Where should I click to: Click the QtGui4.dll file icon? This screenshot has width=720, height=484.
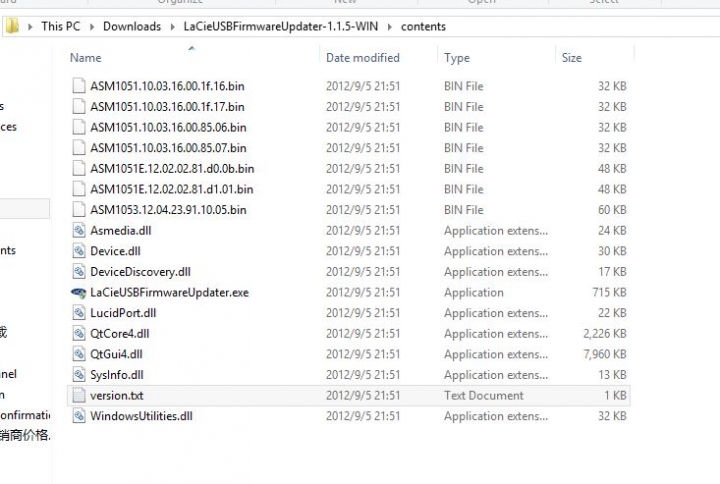pyautogui.click(x=79, y=354)
